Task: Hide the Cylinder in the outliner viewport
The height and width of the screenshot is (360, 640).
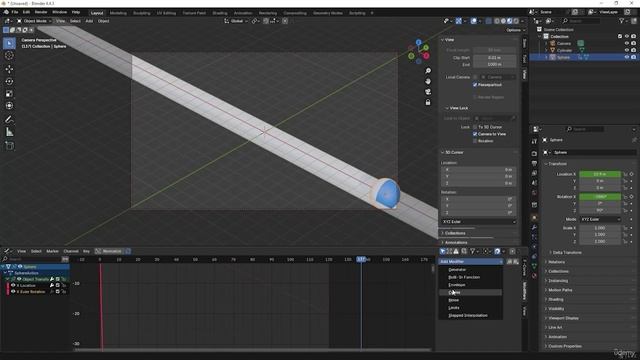Action: [x=627, y=50]
